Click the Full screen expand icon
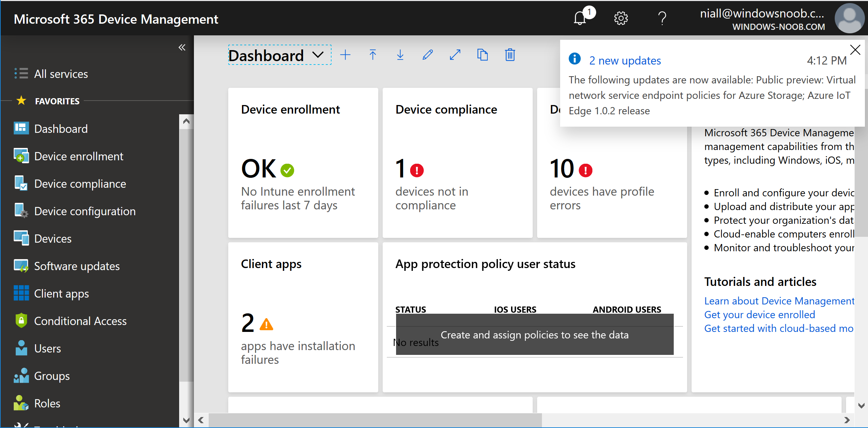This screenshot has height=428, width=868. (x=455, y=55)
